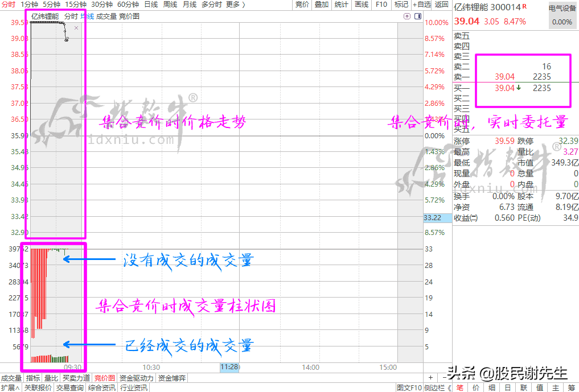Select the 细 sidebar tab
Viewport: 579px width, 392px height.
click(492, 387)
